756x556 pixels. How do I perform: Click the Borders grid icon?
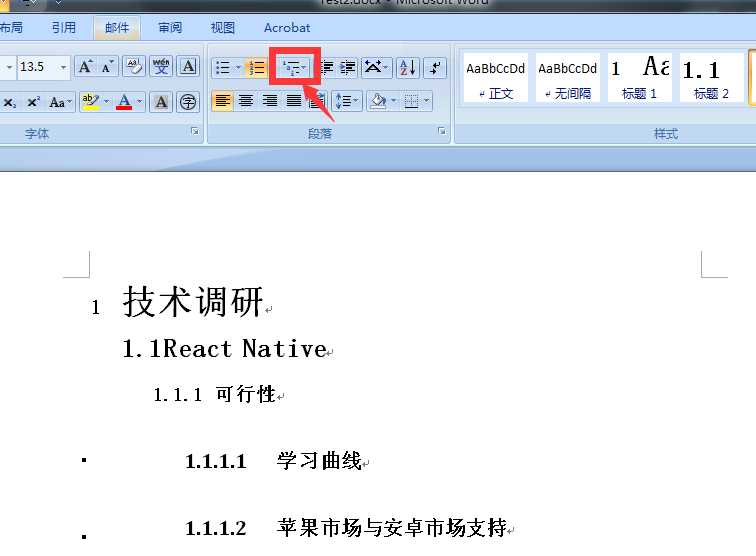(411, 102)
